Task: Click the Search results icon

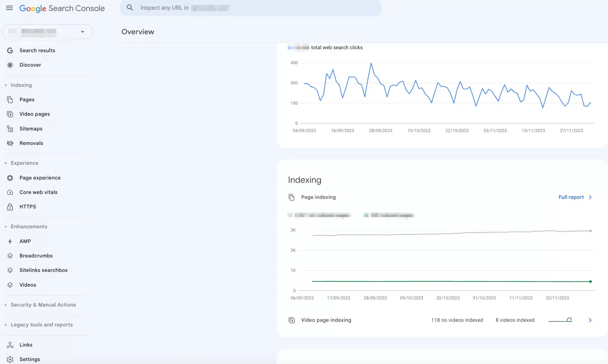Action: pos(10,50)
